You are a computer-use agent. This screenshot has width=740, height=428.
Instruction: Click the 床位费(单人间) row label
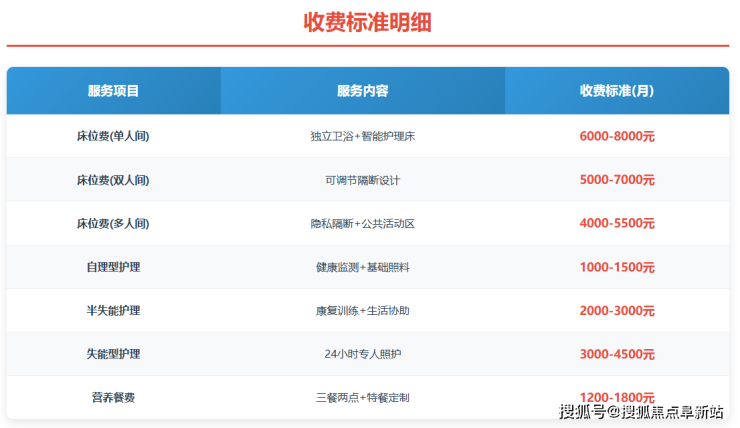(x=113, y=136)
